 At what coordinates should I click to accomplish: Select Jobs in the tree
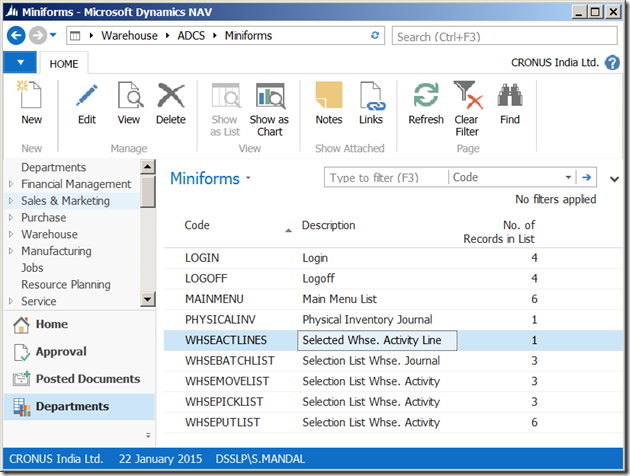coord(32,268)
